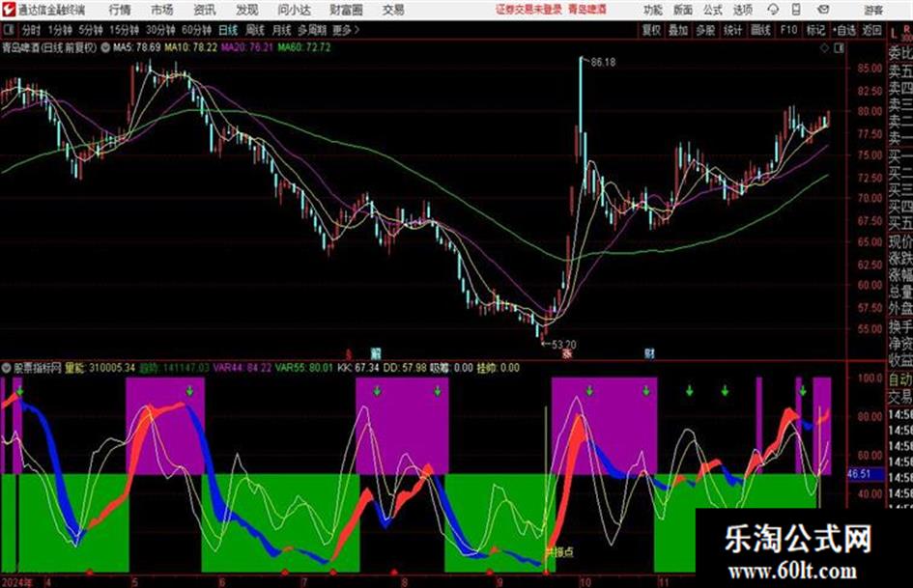Switch to 15分钟 period
913x588 pixels.
[x=124, y=30]
